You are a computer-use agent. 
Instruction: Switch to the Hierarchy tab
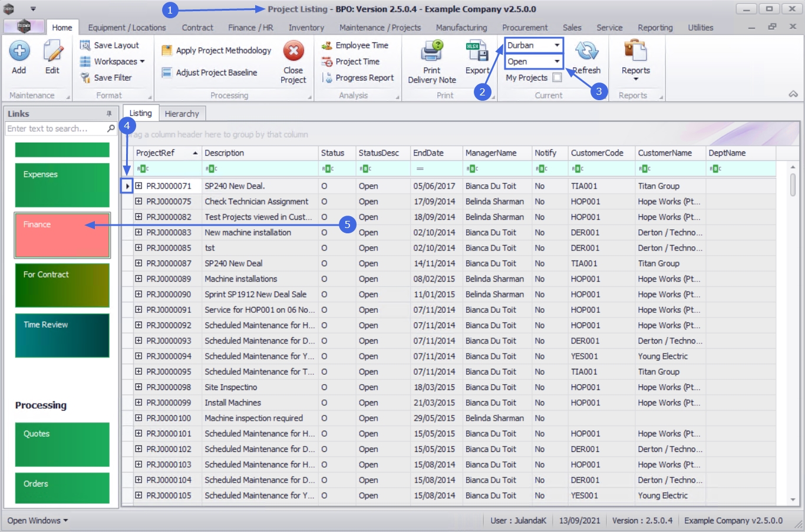pos(182,114)
